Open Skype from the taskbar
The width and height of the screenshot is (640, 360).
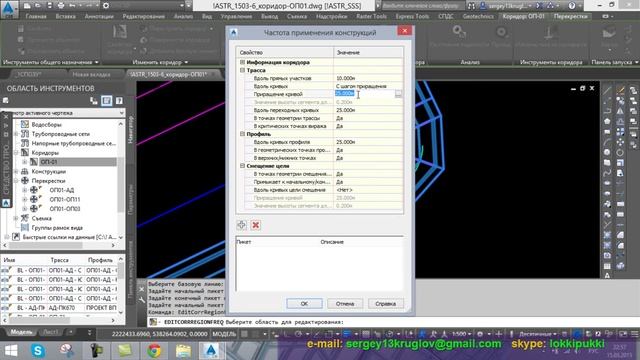(38, 350)
